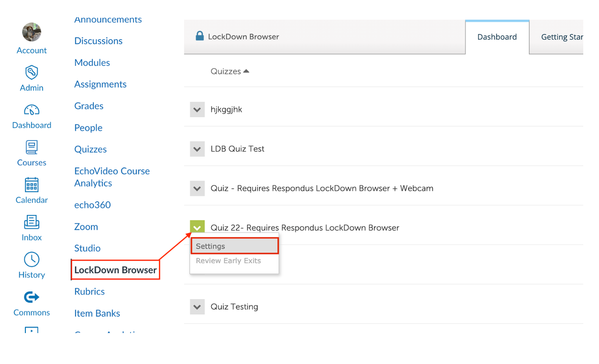Open the LockDown Browser course link
The image size is (599, 364).
[115, 270]
